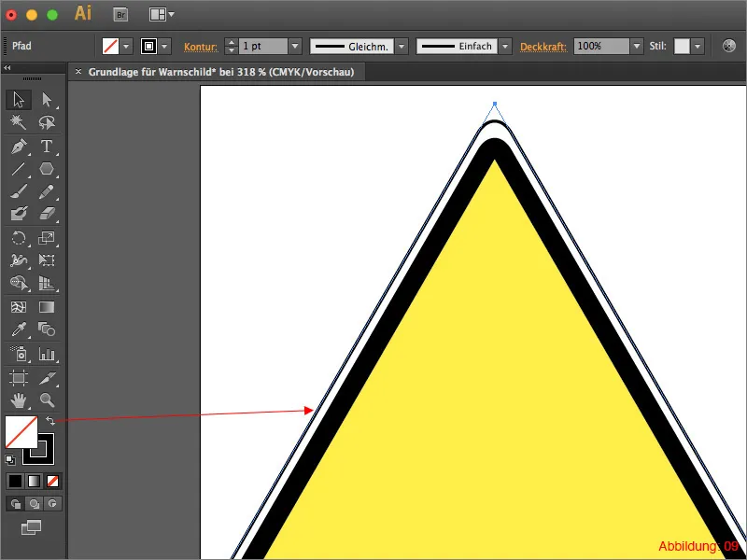Click the recolor artwork wheel icon
The image size is (747, 560).
[729, 46]
